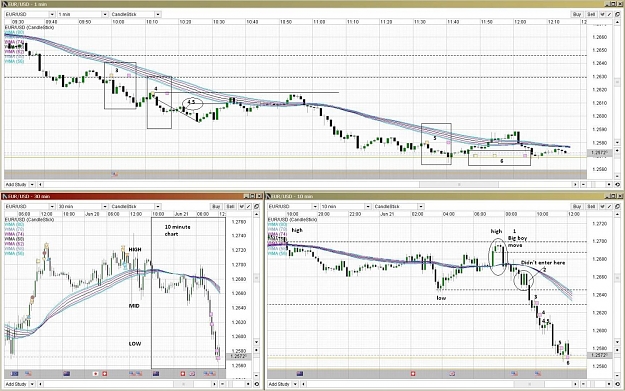Click left scroll arrow of 30 min chart timeline

40,384
